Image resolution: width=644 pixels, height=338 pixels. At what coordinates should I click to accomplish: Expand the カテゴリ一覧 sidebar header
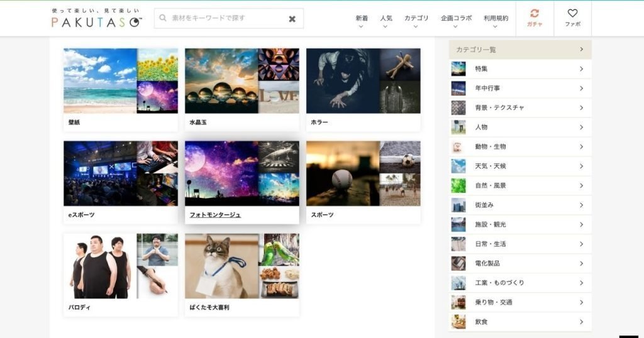point(520,49)
